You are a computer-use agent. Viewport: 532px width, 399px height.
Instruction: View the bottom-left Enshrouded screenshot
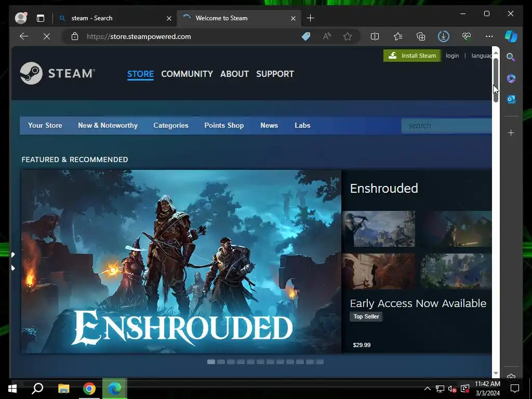(x=379, y=271)
